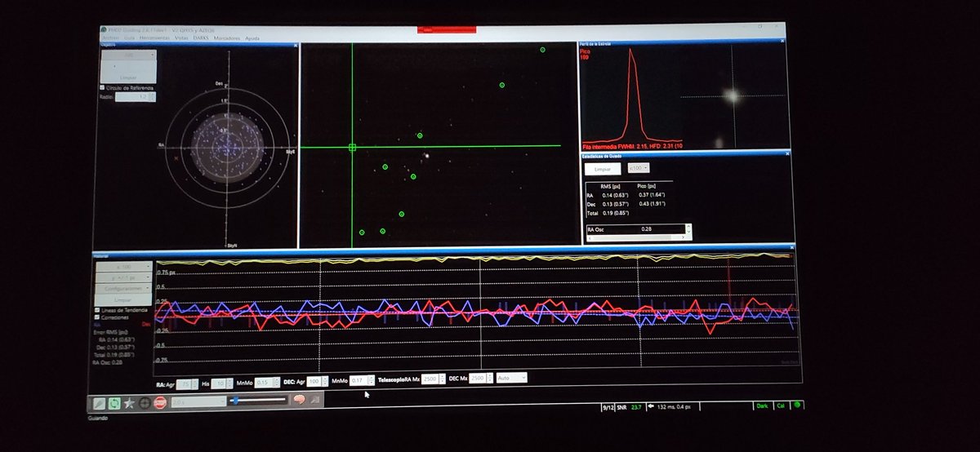Toggle the Correcciones checkbox
The image size is (980, 452).
98,317
